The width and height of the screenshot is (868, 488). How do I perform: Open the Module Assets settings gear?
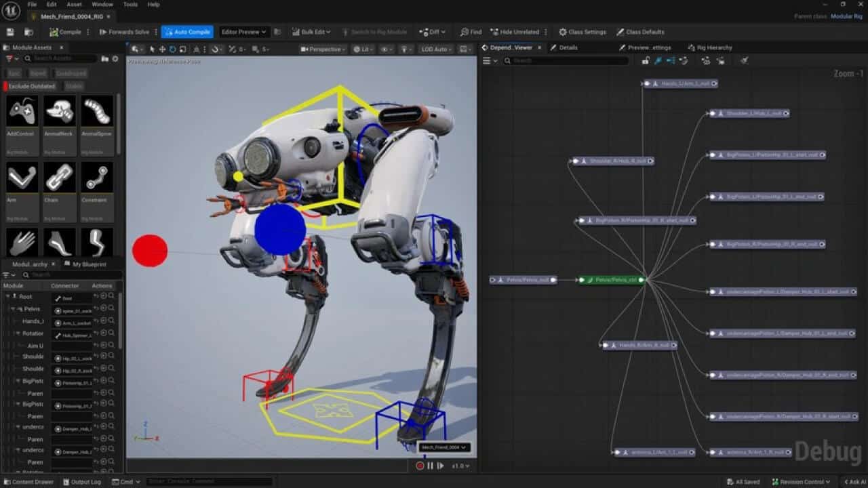115,59
